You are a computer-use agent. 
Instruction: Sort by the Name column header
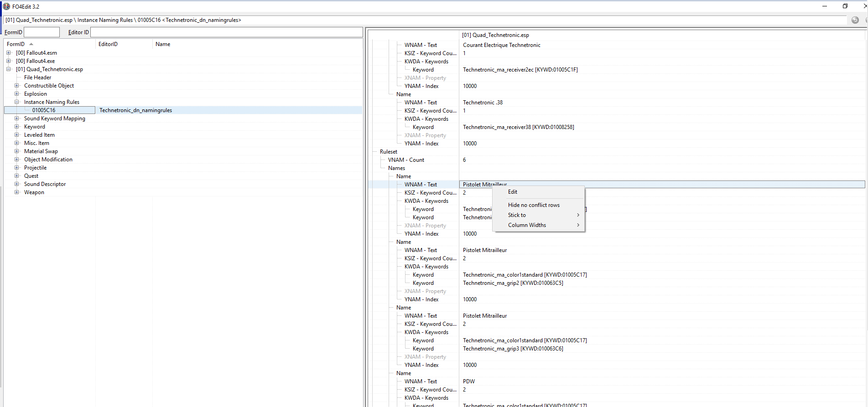pyautogui.click(x=257, y=44)
